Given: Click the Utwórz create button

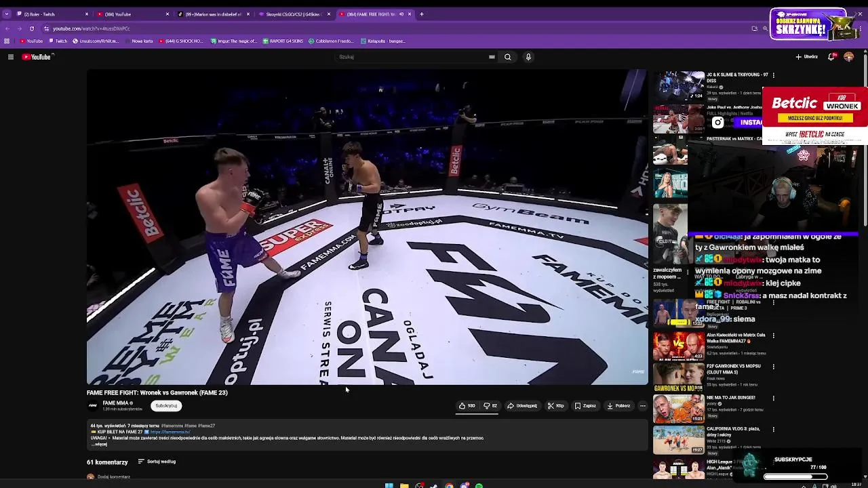Looking at the screenshot, I should coord(807,57).
